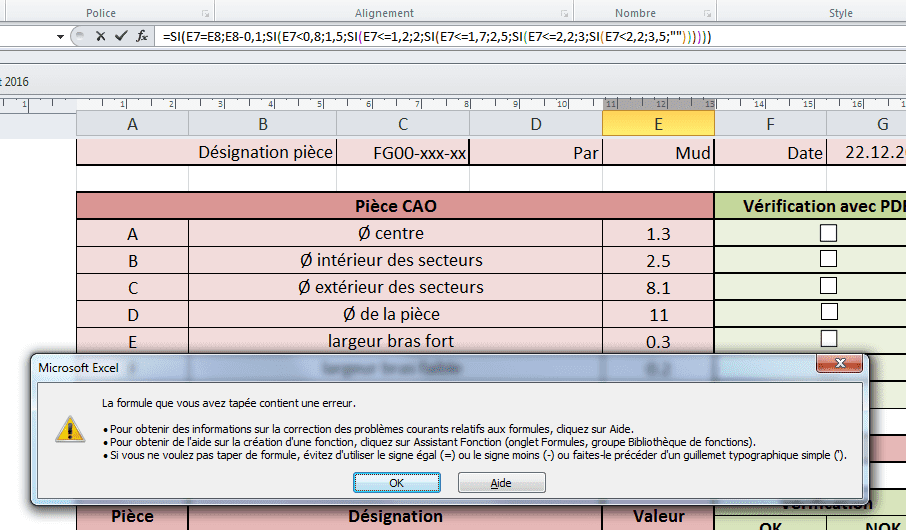Expand the Name Box dropdown arrow
The width and height of the screenshot is (906, 530).
coord(59,35)
